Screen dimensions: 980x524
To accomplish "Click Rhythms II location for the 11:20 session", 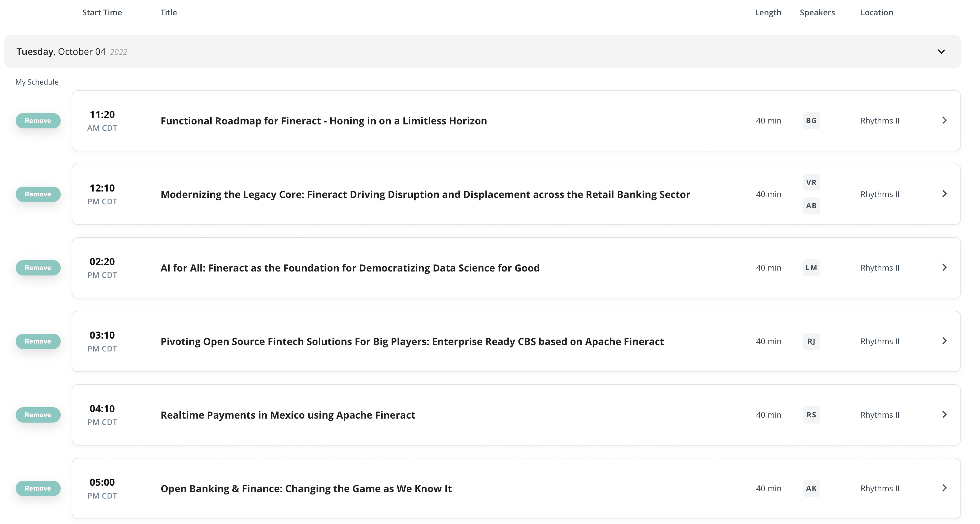I will (880, 121).
